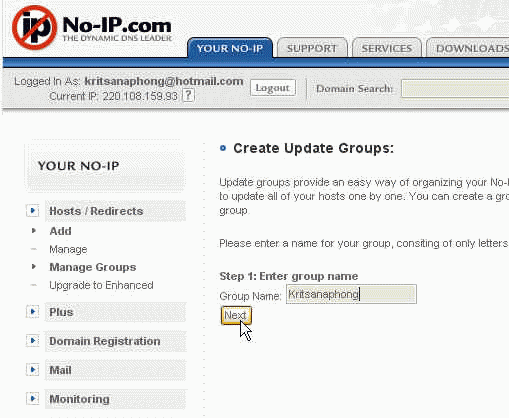Screen dimensions: 509x418
Task: Open the SERVICES tab
Action: 387,48
